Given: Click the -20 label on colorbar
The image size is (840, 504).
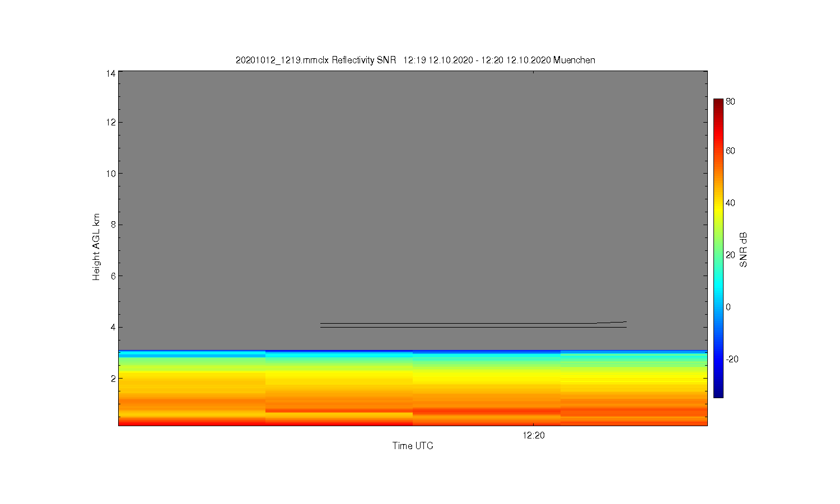Looking at the screenshot, I should point(732,360).
